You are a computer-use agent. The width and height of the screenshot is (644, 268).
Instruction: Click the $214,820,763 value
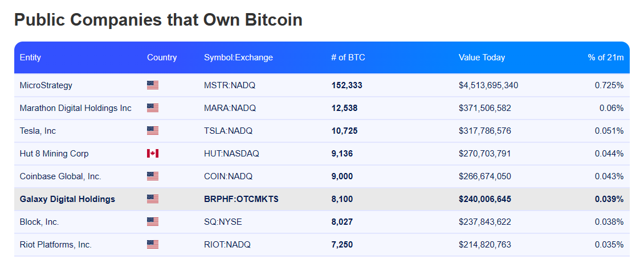pos(485,245)
